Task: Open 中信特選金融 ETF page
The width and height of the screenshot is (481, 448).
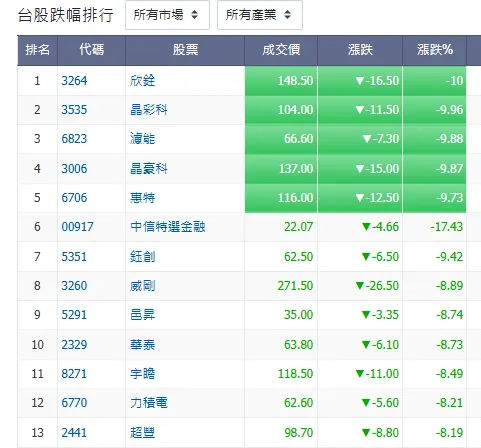Action: (x=168, y=227)
